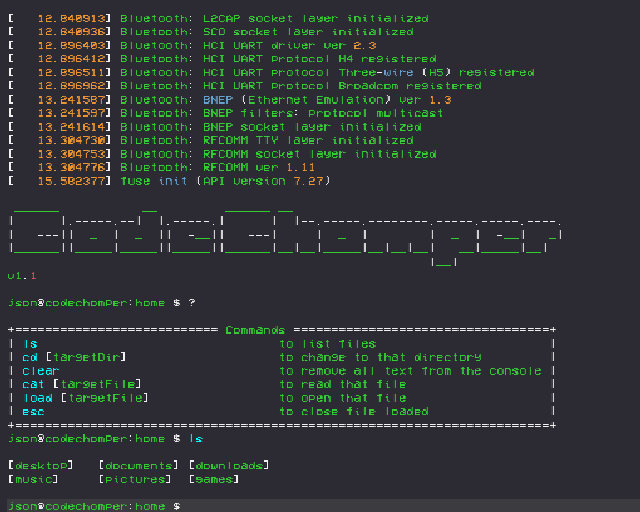Click the 'to list files' description
This screenshot has height=512, width=640.
click(x=328, y=344)
